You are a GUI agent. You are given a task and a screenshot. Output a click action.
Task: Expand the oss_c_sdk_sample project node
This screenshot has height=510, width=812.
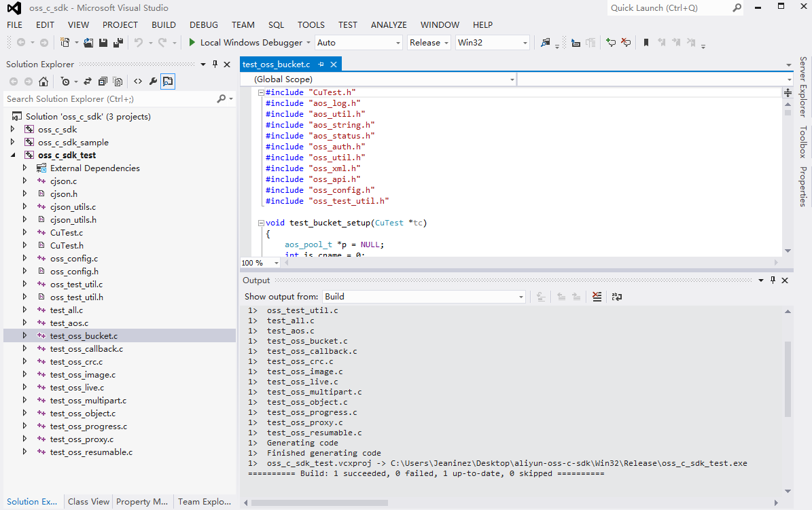pos(12,143)
